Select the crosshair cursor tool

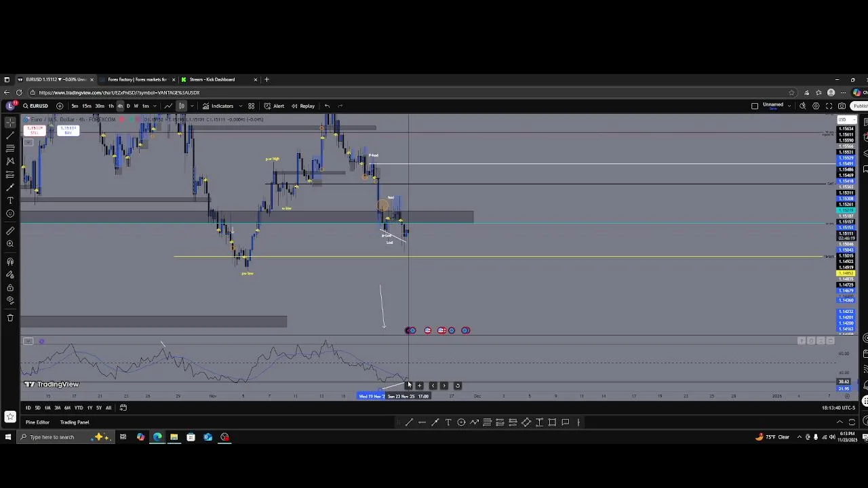(x=10, y=123)
